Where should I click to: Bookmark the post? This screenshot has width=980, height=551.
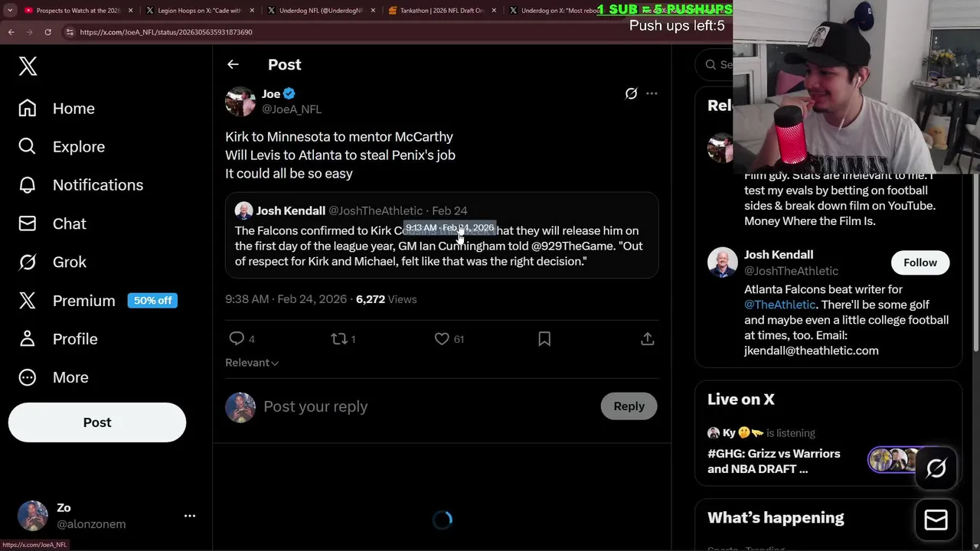pyautogui.click(x=544, y=338)
